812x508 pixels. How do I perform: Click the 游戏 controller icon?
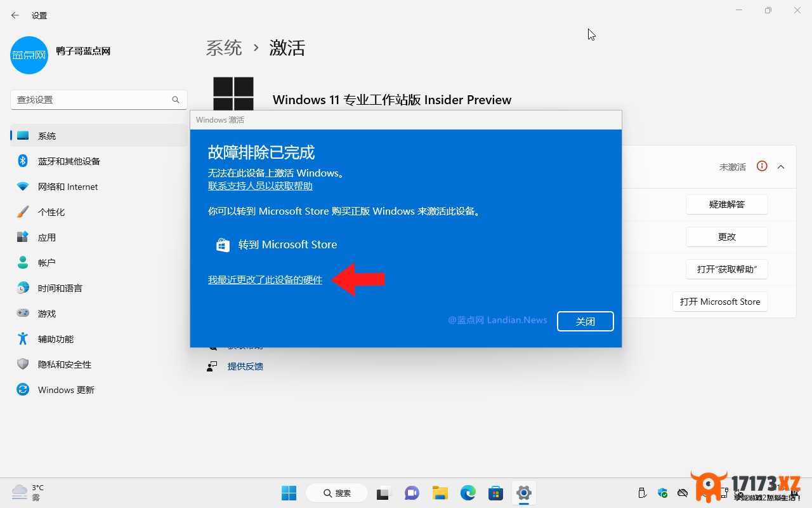[x=23, y=313]
